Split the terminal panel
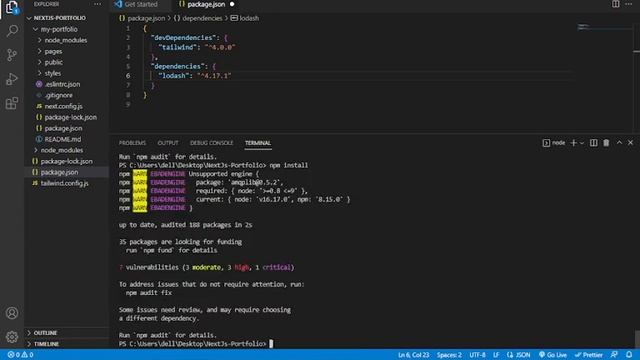 (593, 143)
